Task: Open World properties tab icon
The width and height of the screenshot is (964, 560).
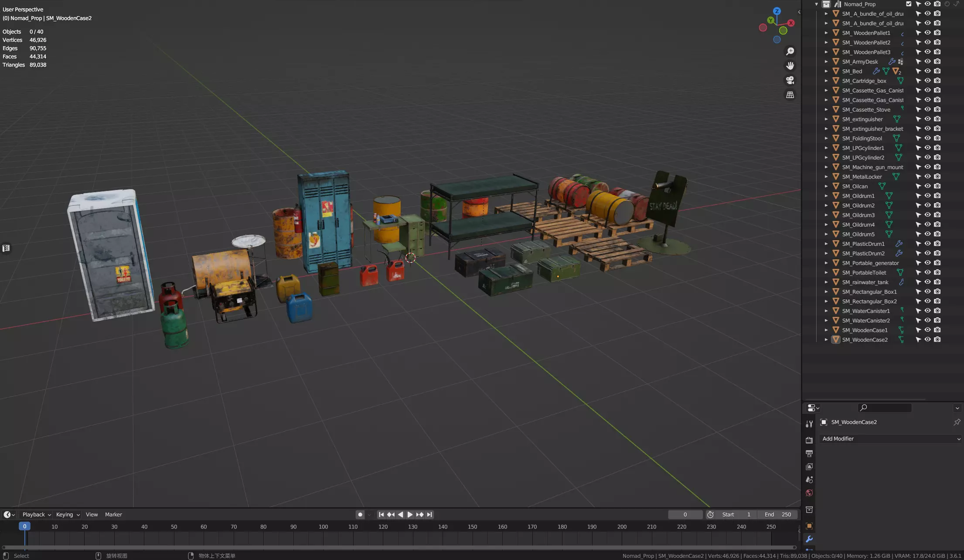Action: click(x=809, y=493)
